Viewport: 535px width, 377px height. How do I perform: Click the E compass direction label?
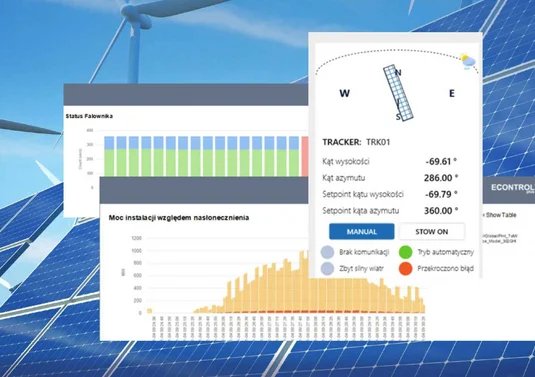pyautogui.click(x=452, y=93)
